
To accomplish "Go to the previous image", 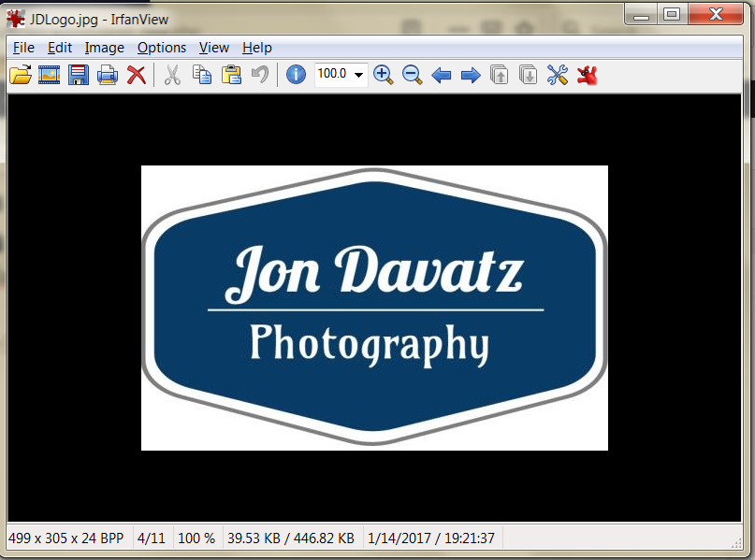I will (x=442, y=75).
